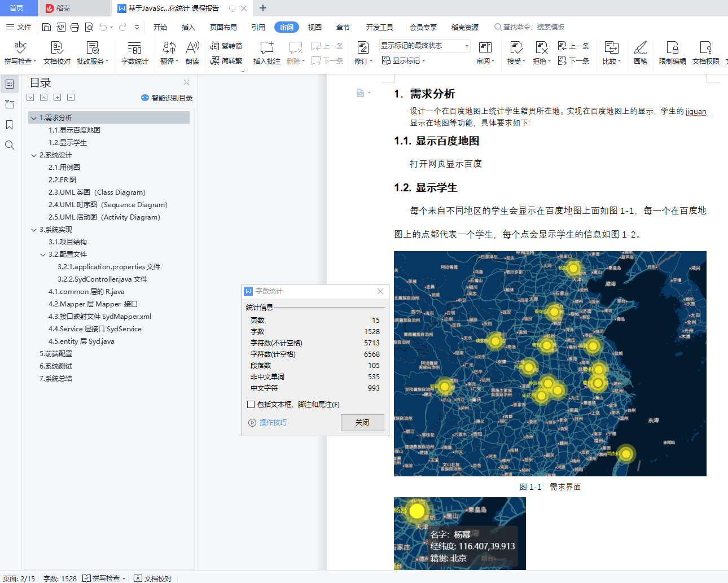Image resolution: width=728 pixels, height=583 pixels.
Task: Redo the last undone action
Action: [122, 27]
